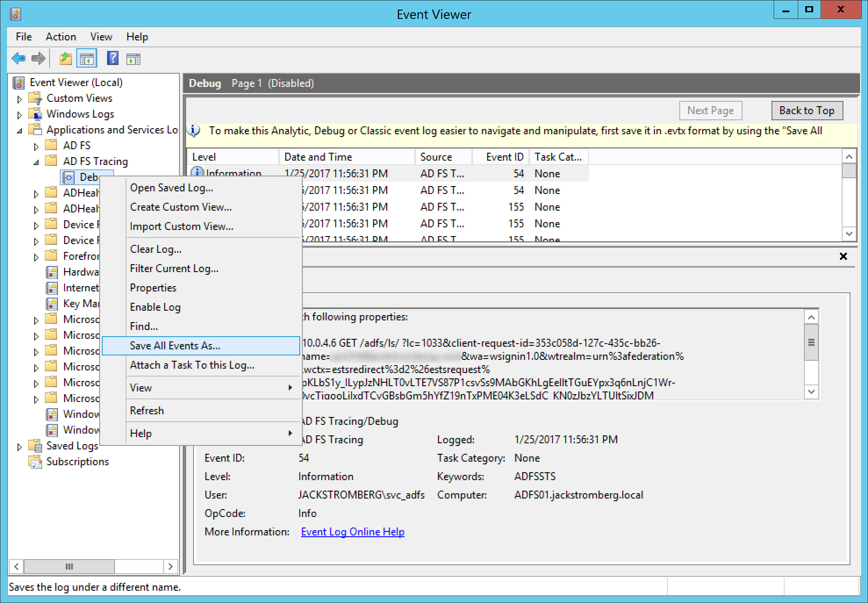Close the event preview pane with X
The width and height of the screenshot is (868, 603).
[x=843, y=256]
